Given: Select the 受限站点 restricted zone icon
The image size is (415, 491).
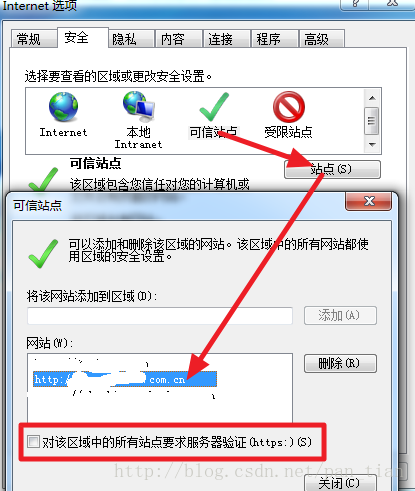Looking at the screenshot, I should coord(289,107).
